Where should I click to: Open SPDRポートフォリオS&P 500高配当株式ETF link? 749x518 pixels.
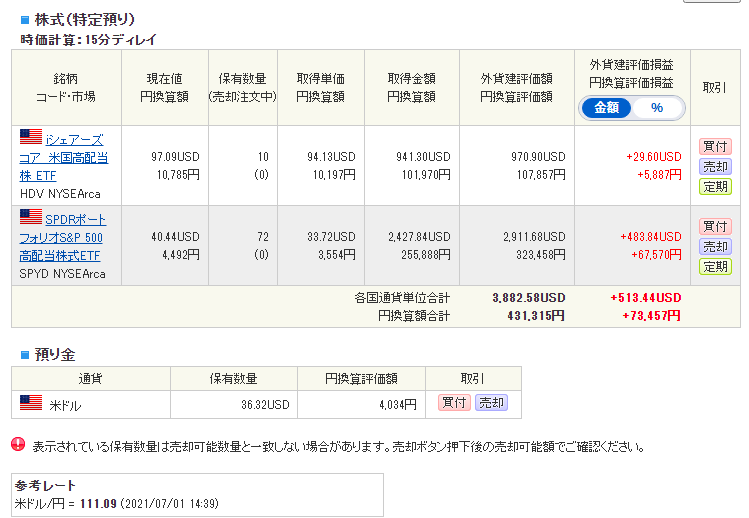pyautogui.click(x=63, y=237)
